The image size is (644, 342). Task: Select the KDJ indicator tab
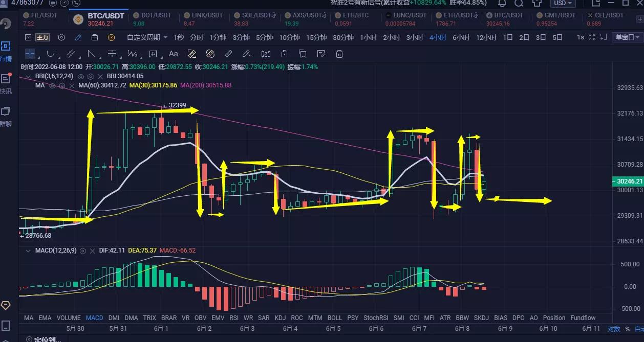pyautogui.click(x=280, y=317)
